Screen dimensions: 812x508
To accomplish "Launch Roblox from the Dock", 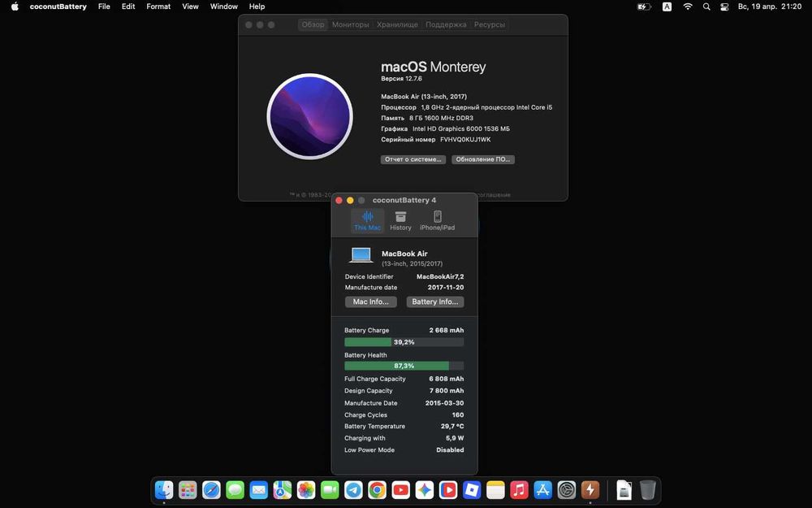I will (472, 489).
